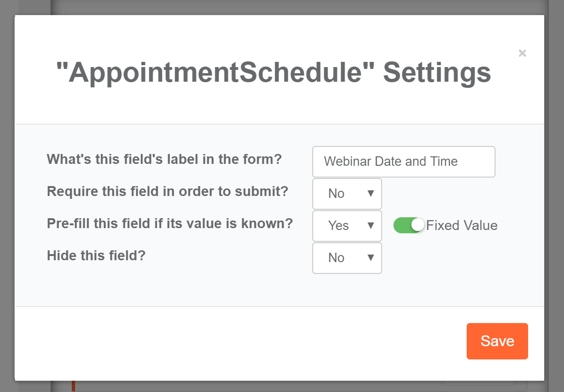Click the "Pre-fill this field if its value is known?" label
Screen dimensions: 564x392
(170, 223)
